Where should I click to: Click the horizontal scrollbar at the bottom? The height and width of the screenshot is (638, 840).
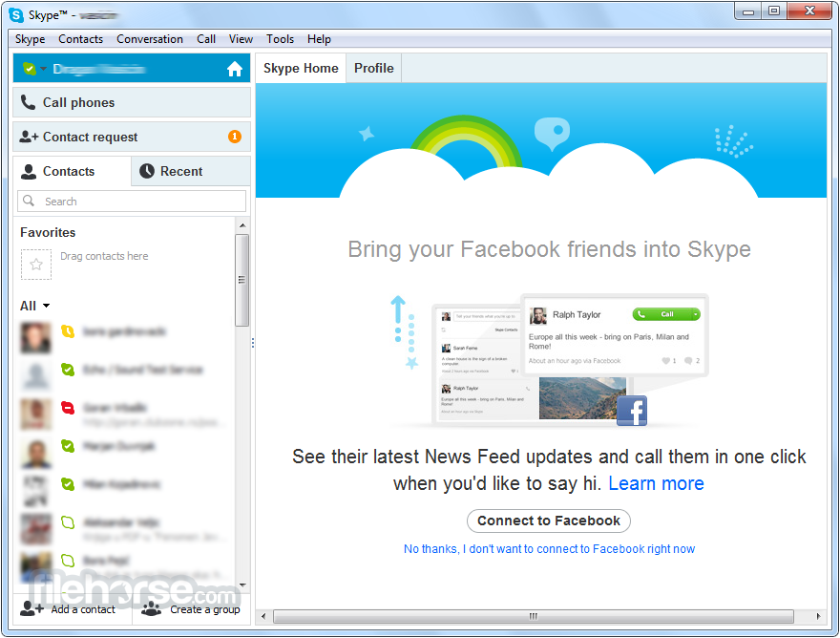click(533, 616)
